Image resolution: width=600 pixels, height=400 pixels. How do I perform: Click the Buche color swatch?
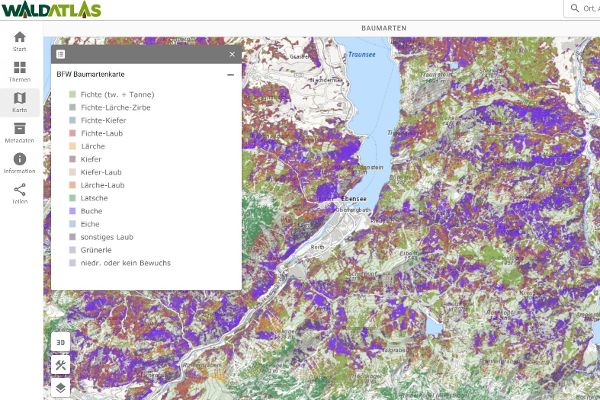click(73, 211)
